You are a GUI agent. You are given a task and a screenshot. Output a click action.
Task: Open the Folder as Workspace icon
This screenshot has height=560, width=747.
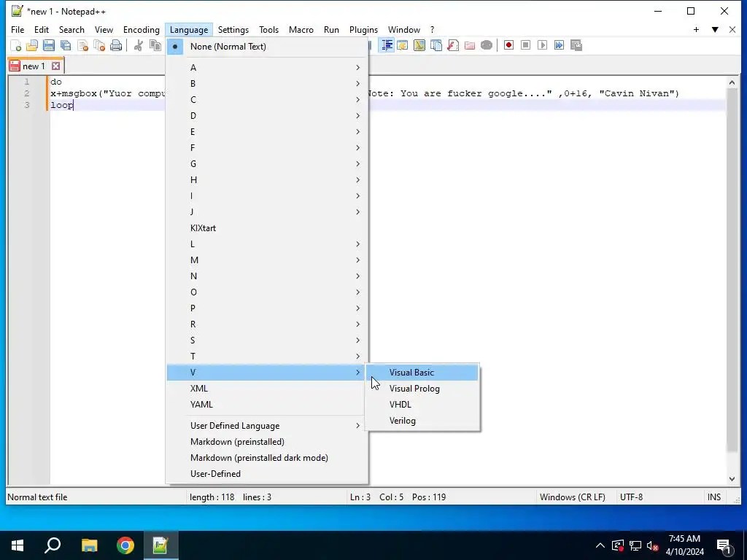(x=470, y=45)
